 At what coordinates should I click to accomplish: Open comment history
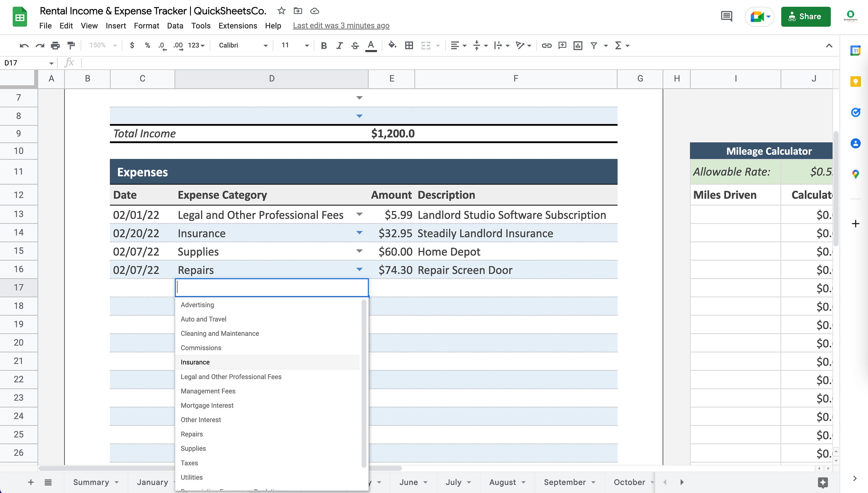pyautogui.click(x=727, y=16)
